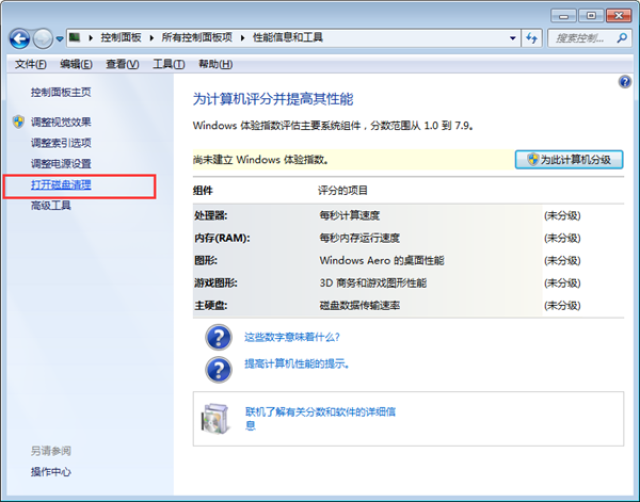Click the refresh button beside address bar
Screen dimensions: 640x502
pyautogui.click(x=531, y=38)
